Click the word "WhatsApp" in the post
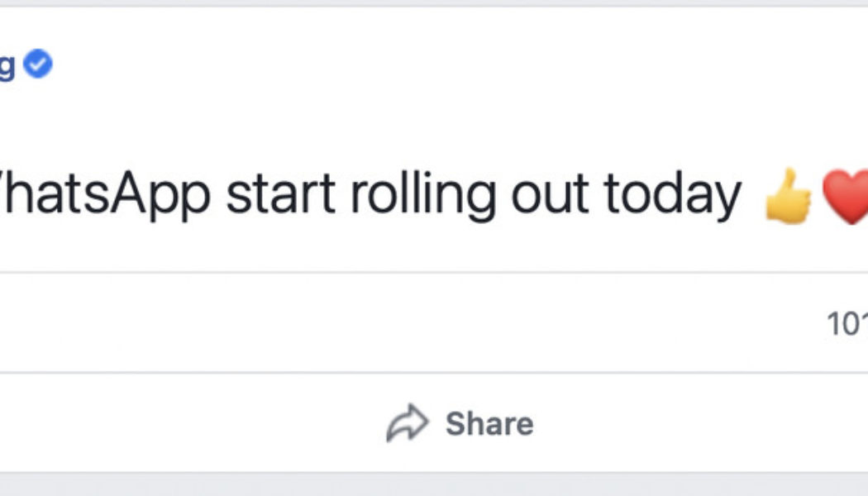The width and height of the screenshot is (868, 496). coord(103,196)
